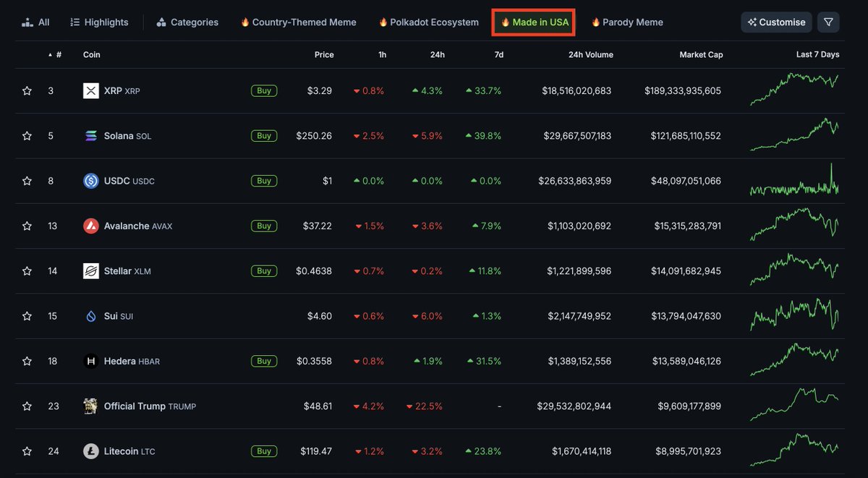Click Buy next to Stellar
Screen dimensions: 868x478
click(x=264, y=271)
